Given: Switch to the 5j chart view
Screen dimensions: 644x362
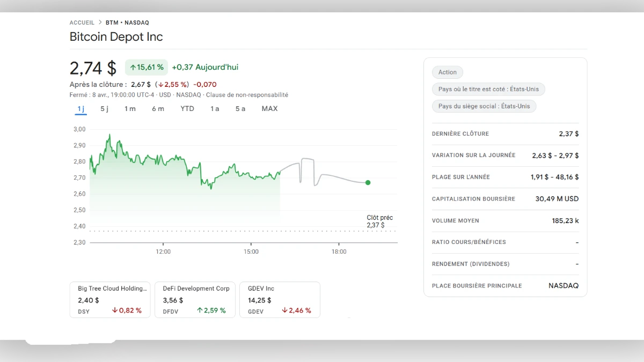Looking at the screenshot, I should [104, 108].
